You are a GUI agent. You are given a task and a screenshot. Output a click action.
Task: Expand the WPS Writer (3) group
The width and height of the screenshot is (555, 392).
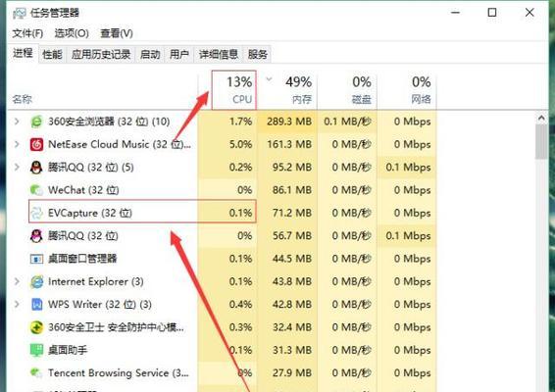coord(17,304)
